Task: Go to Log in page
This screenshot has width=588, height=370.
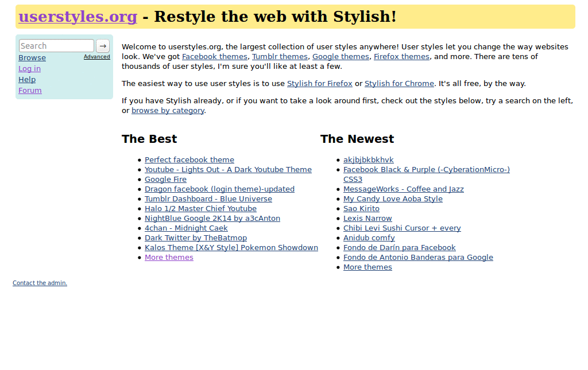Action: pos(30,68)
